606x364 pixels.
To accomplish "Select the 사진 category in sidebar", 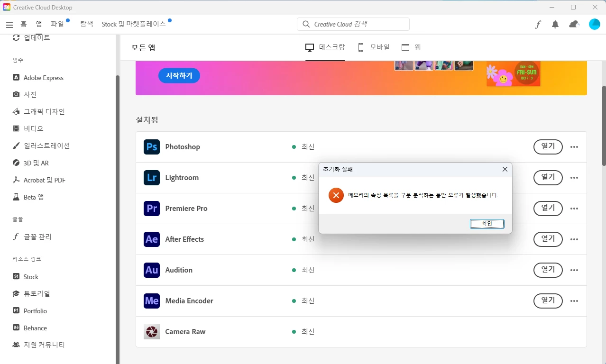I will pos(25,94).
